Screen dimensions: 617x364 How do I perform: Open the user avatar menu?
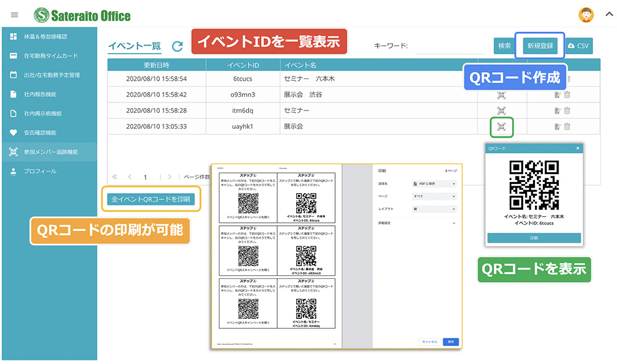pos(586,15)
